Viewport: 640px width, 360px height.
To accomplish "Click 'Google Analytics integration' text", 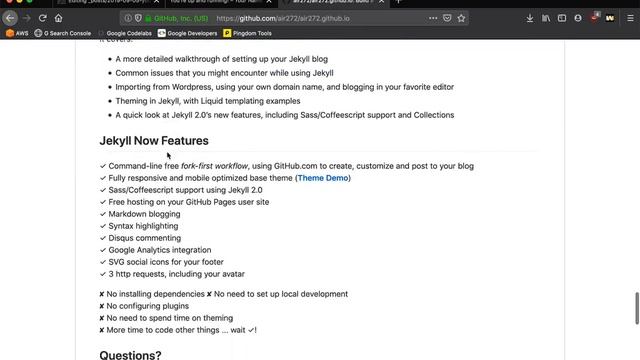I will (x=160, y=250).
